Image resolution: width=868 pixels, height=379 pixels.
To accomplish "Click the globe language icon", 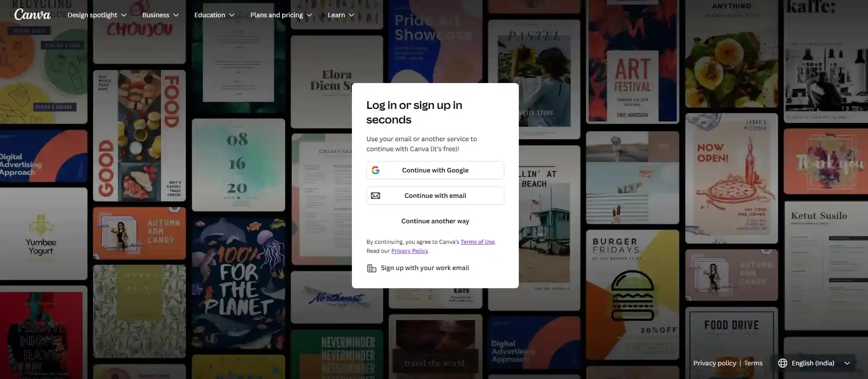I will click(782, 363).
